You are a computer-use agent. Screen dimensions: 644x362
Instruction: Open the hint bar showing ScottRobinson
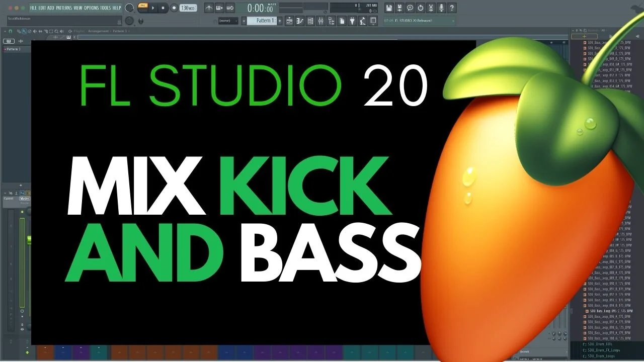[64, 21]
